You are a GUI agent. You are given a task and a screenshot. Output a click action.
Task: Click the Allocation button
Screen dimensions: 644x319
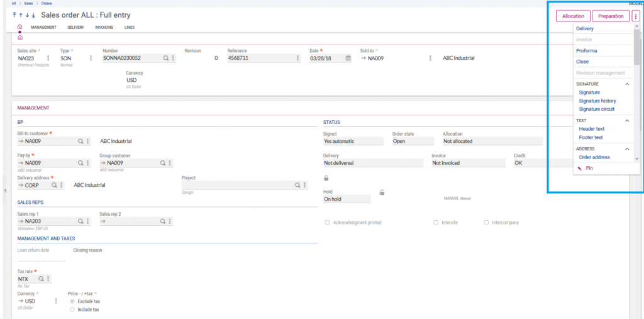573,16
